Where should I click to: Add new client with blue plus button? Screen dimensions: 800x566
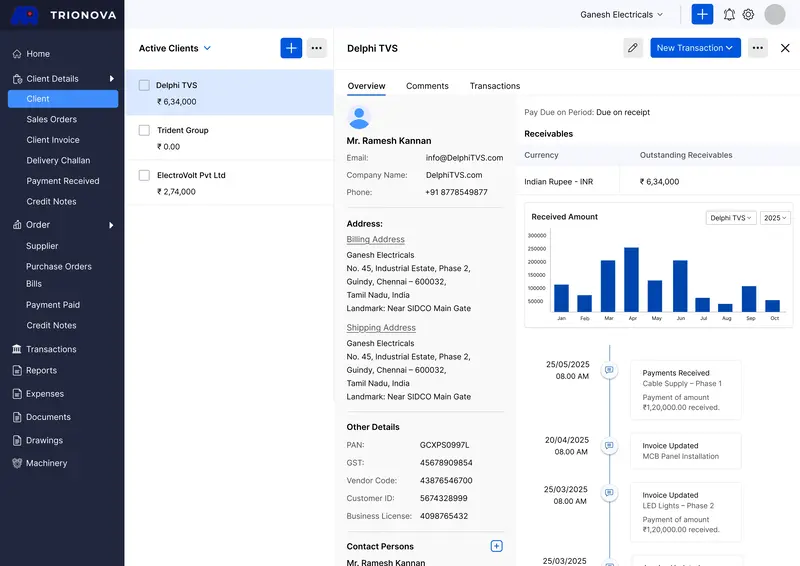click(x=291, y=48)
